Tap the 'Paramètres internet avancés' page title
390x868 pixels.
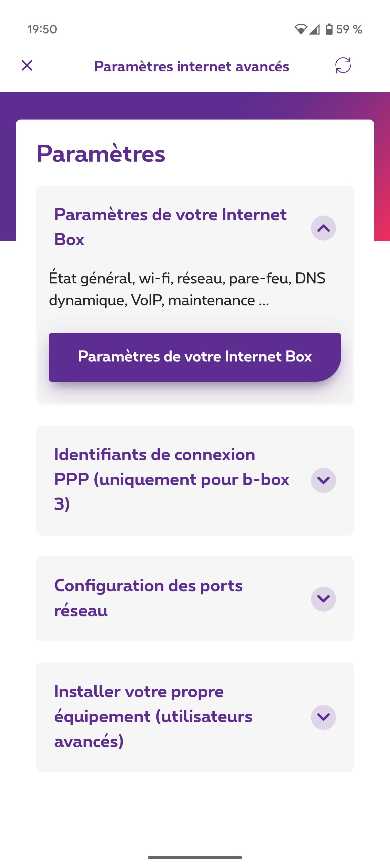coord(192,66)
